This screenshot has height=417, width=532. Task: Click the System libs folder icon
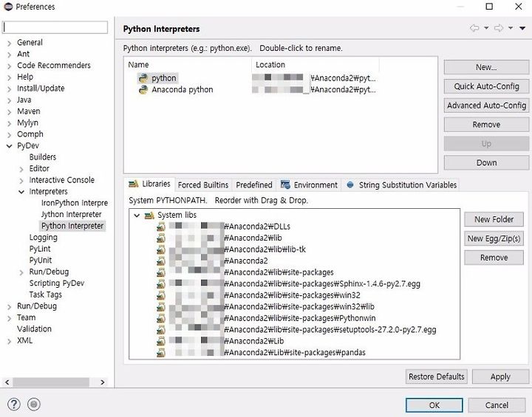point(149,216)
